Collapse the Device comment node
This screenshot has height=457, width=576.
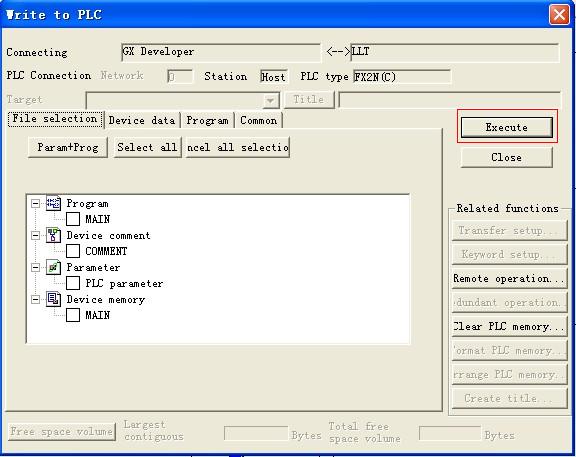(35, 235)
